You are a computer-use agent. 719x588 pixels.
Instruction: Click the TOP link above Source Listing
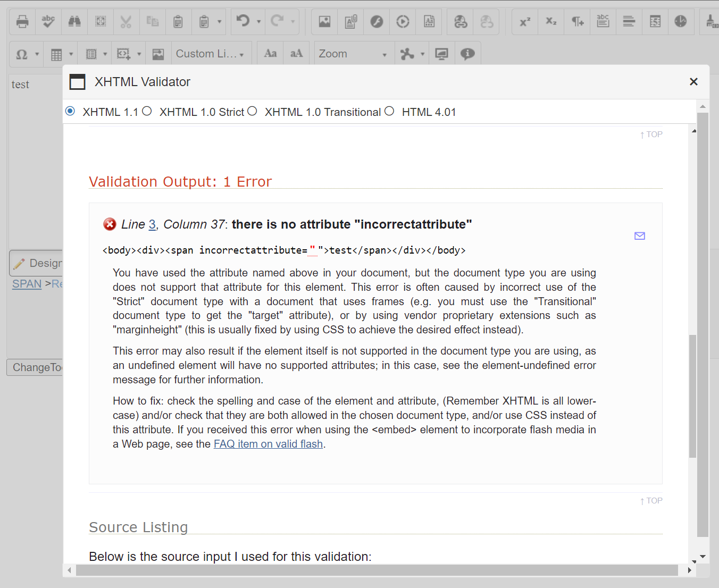(651, 501)
